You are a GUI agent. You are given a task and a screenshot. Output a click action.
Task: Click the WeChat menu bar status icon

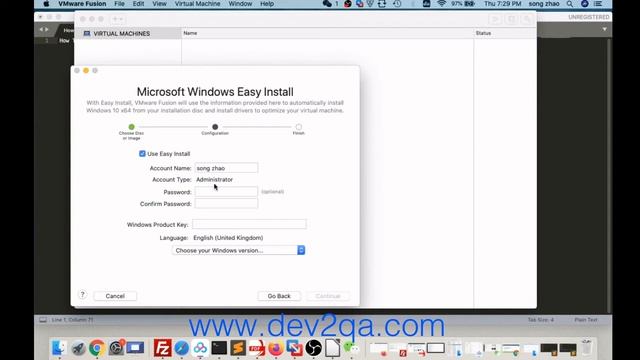pyautogui.click(x=327, y=4)
